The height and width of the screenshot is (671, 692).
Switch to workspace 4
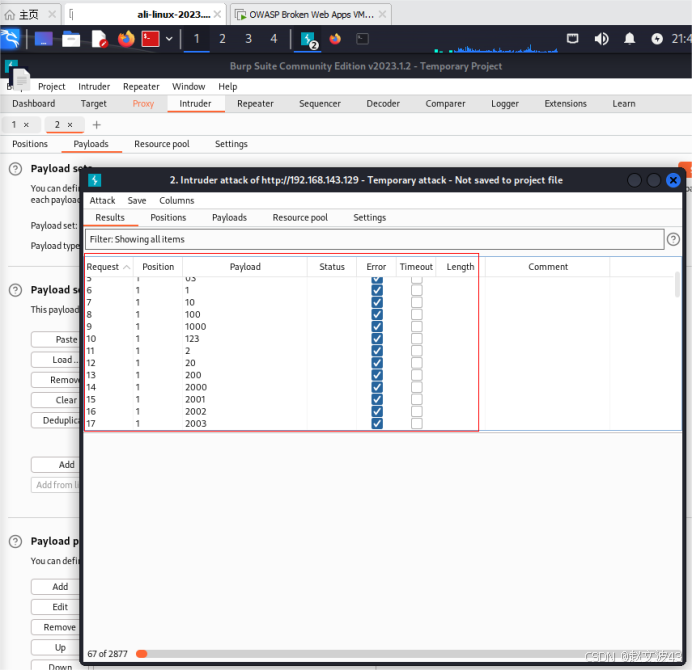click(274, 39)
